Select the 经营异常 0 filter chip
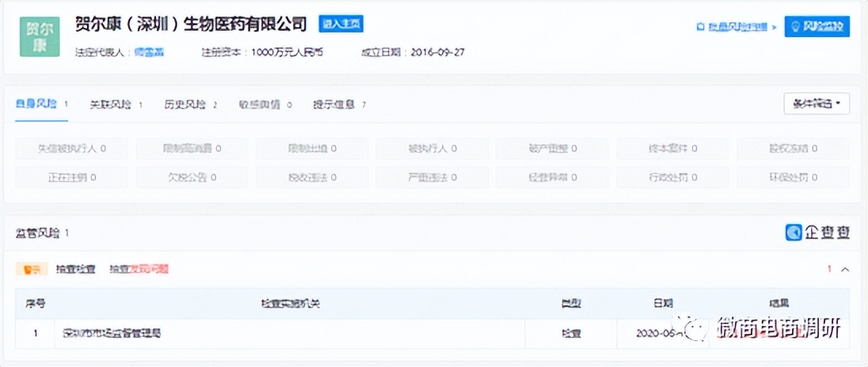 [x=553, y=177]
